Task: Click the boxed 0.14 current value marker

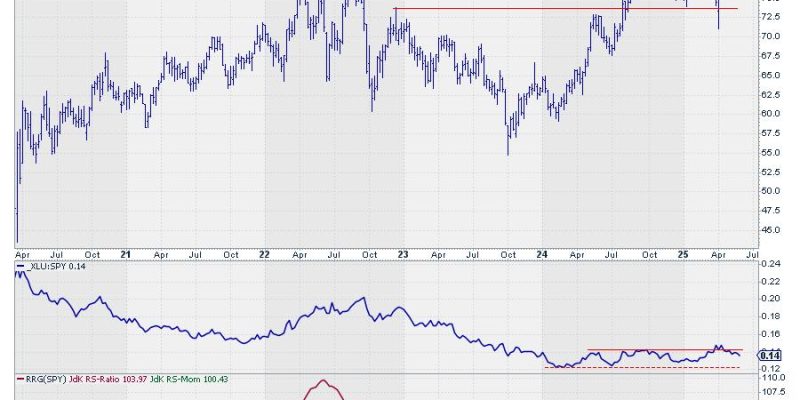Action: pyautogui.click(x=769, y=356)
